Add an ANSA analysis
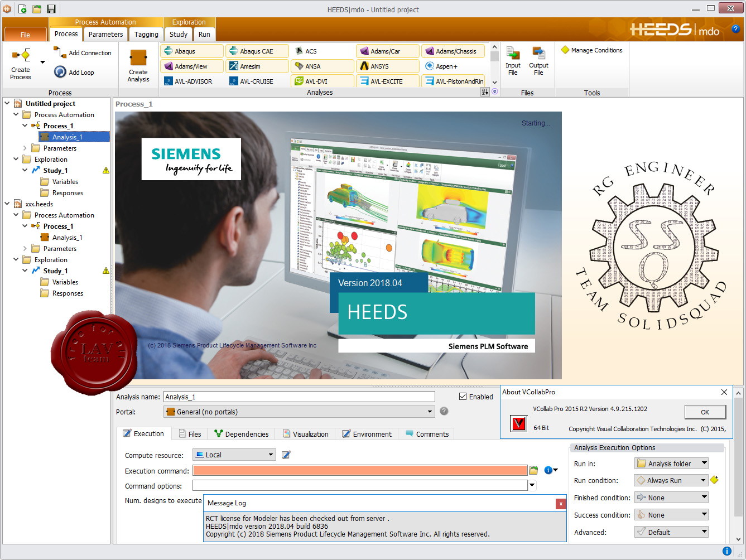746x560 pixels. click(323, 66)
